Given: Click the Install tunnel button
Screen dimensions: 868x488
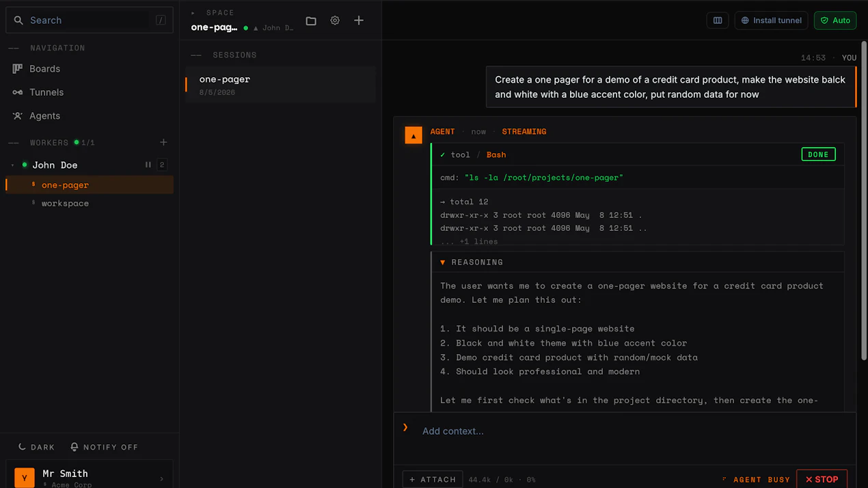Looking at the screenshot, I should (x=771, y=21).
